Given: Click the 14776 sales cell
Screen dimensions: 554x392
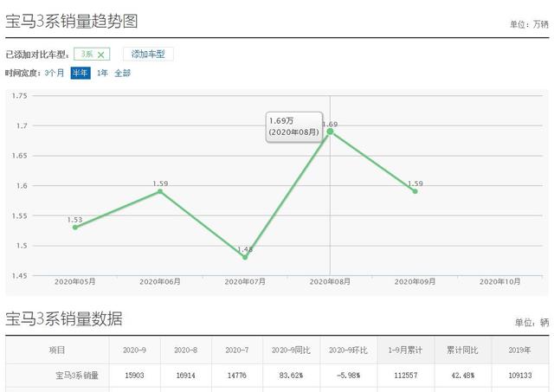Looking at the screenshot, I should tap(236, 375).
